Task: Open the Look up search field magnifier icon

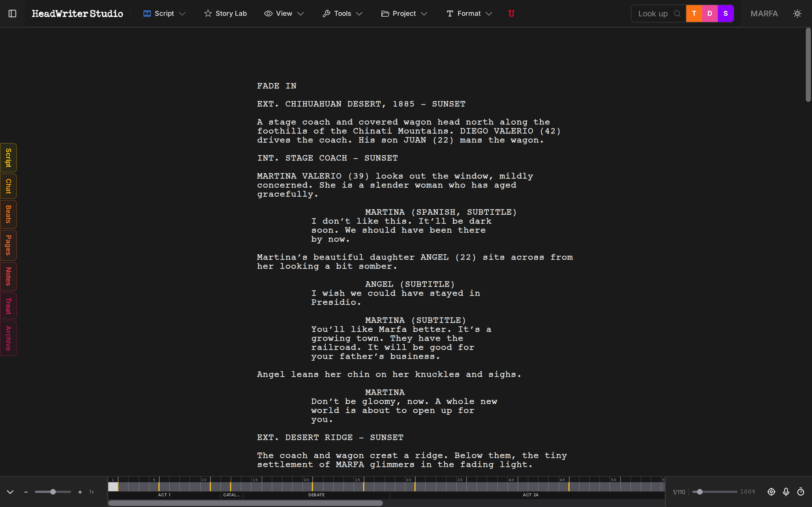Action: [x=677, y=14]
